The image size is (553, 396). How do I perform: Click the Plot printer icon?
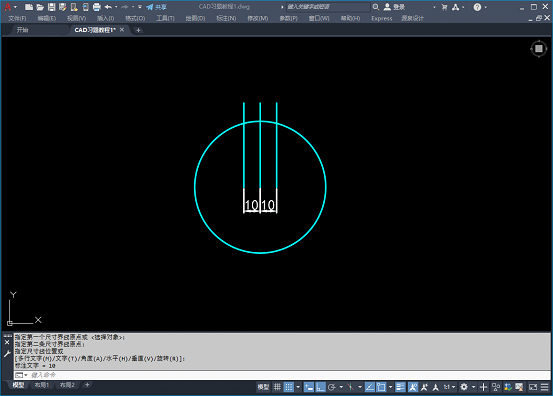[96, 7]
